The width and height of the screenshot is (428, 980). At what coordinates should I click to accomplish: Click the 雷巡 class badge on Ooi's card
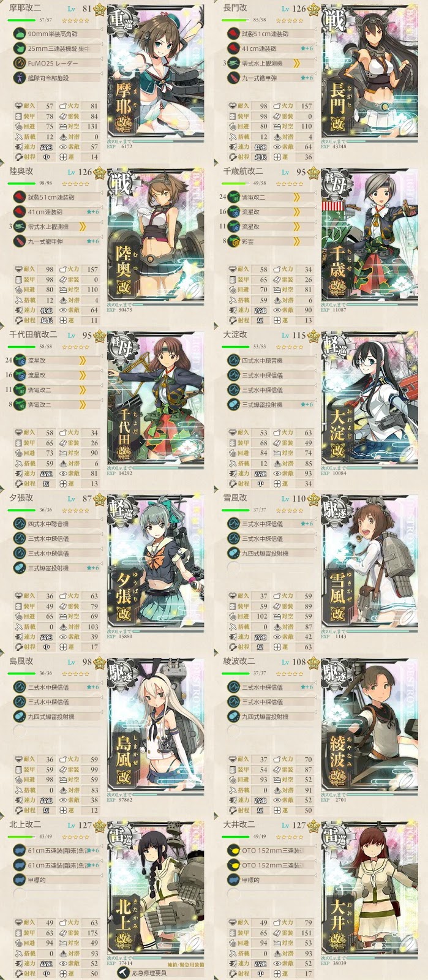click(334, 839)
